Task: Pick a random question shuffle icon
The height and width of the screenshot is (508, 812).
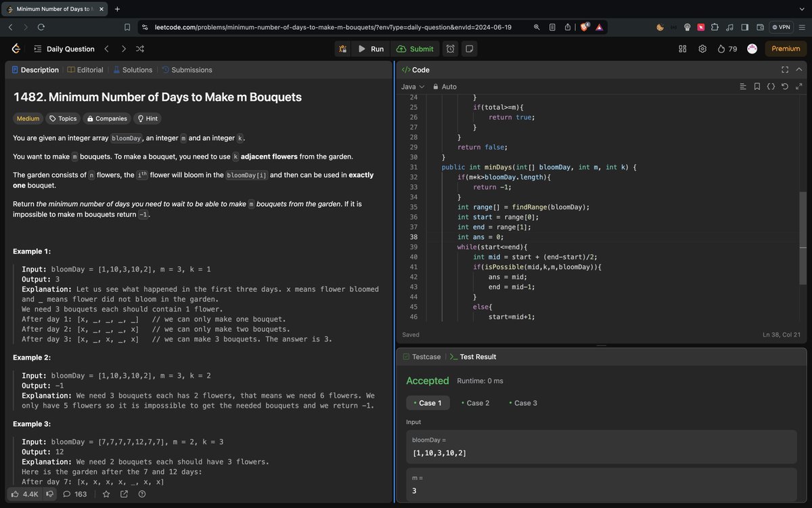Action: [x=140, y=49]
